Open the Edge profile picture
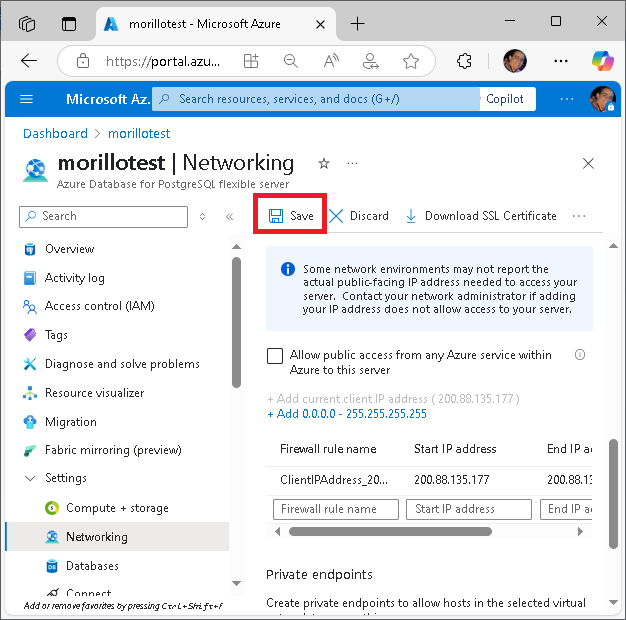 point(515,61)
